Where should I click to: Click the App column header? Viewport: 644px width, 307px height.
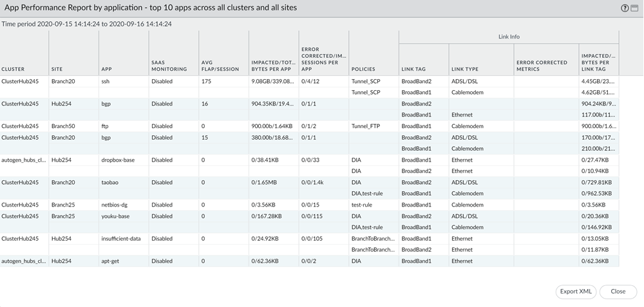[x=106, y=69]
